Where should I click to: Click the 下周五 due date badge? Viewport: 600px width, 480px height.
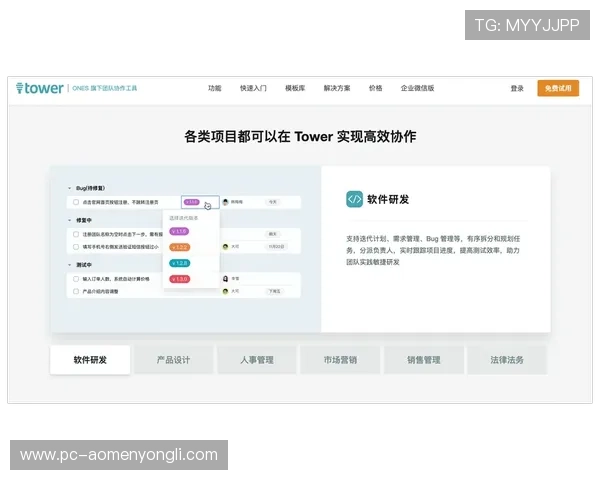274,292
